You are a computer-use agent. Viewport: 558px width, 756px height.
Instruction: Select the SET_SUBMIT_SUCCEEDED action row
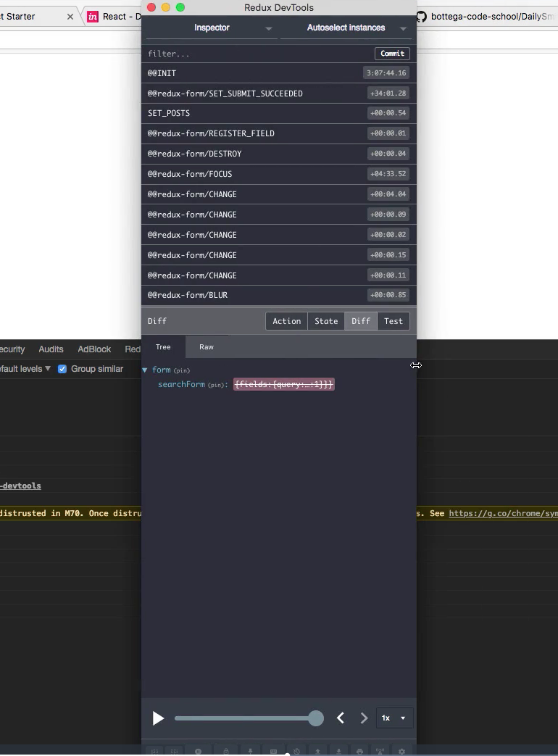278,93
